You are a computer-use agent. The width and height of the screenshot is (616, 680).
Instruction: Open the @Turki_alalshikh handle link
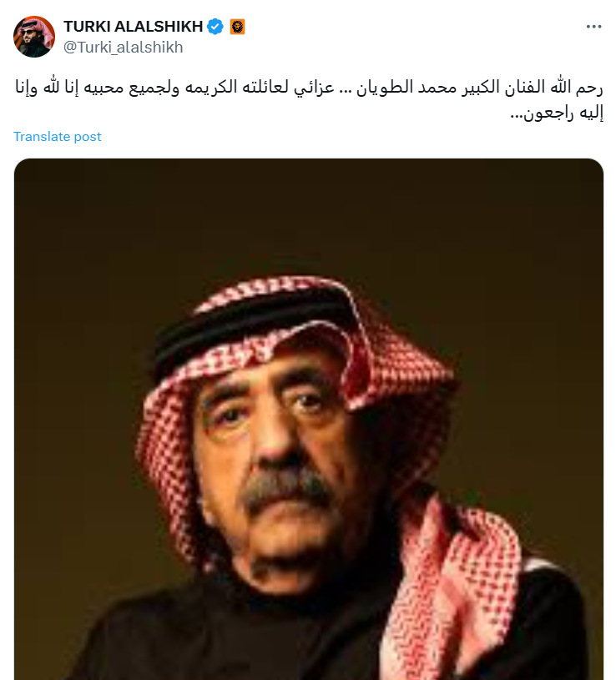(x=124, y=47)
